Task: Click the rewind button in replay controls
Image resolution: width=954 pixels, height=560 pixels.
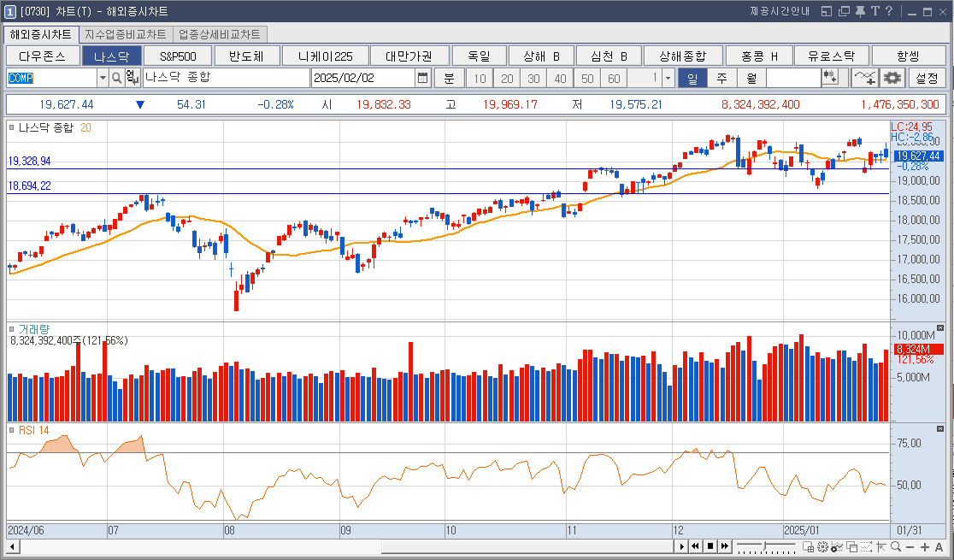Action: pos(696,546)
